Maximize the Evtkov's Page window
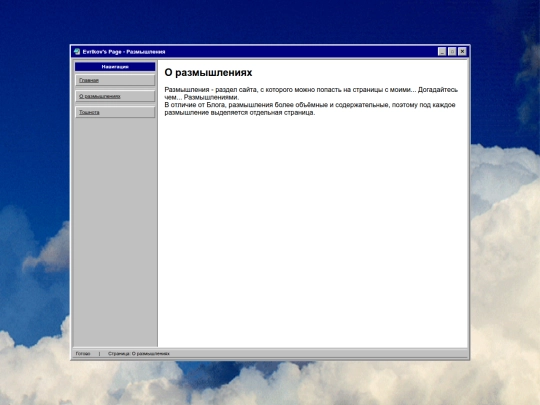This screenshot has height=405, width=540. [x=452, y=52]
